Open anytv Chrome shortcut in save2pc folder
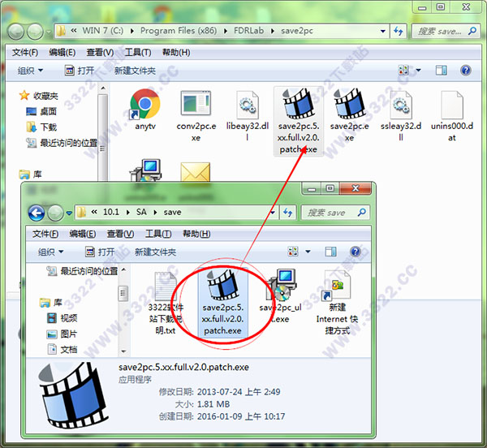487x448 pixels. 145,109
